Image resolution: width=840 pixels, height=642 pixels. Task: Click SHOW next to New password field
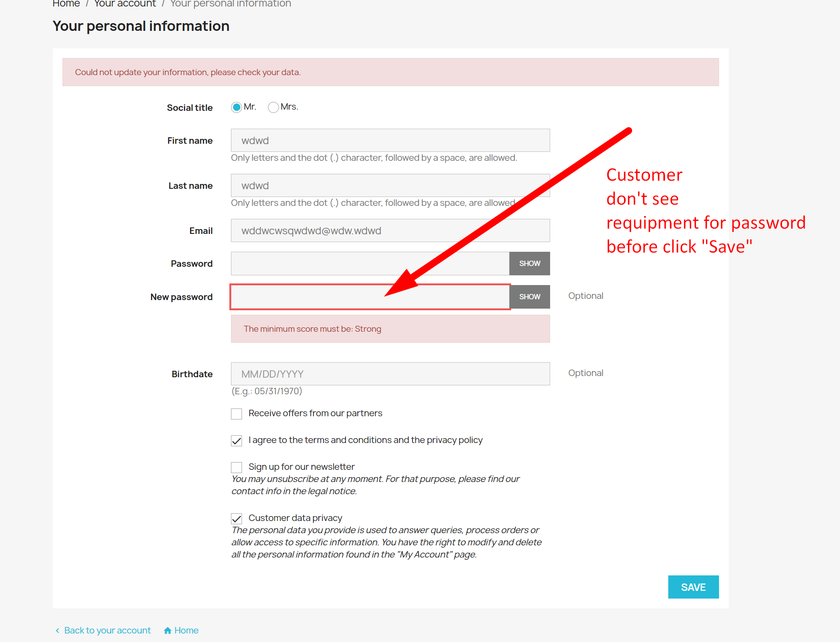529,296
